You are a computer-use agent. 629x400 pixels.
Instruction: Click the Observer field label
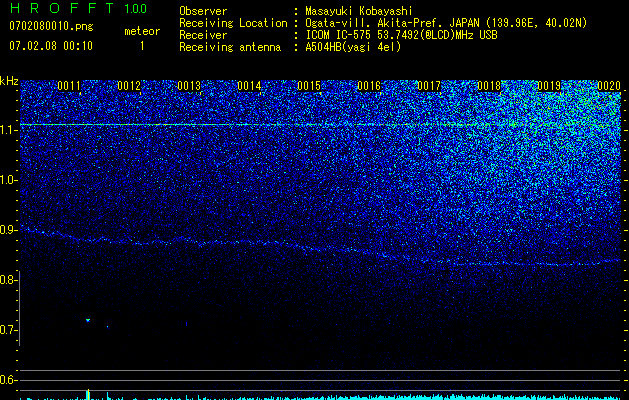tap(203, 11)
